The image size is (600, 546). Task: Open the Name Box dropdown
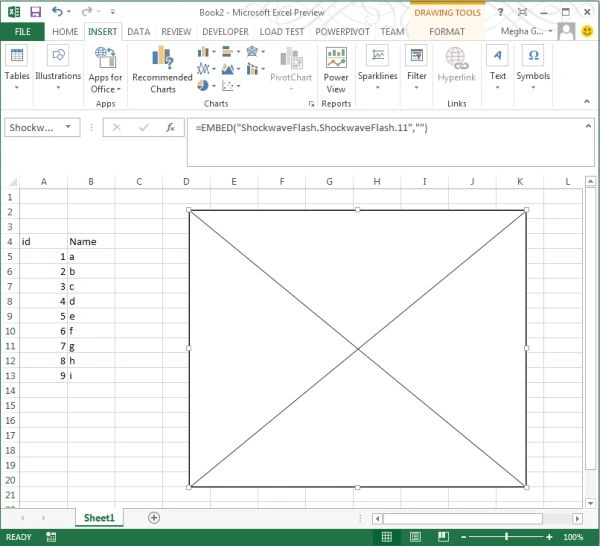click(68, 127)
